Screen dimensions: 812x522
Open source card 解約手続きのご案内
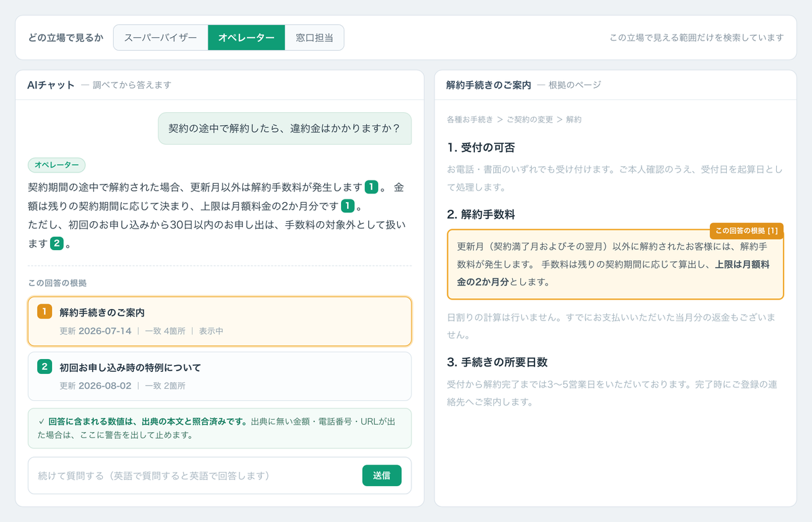point(220,321)
